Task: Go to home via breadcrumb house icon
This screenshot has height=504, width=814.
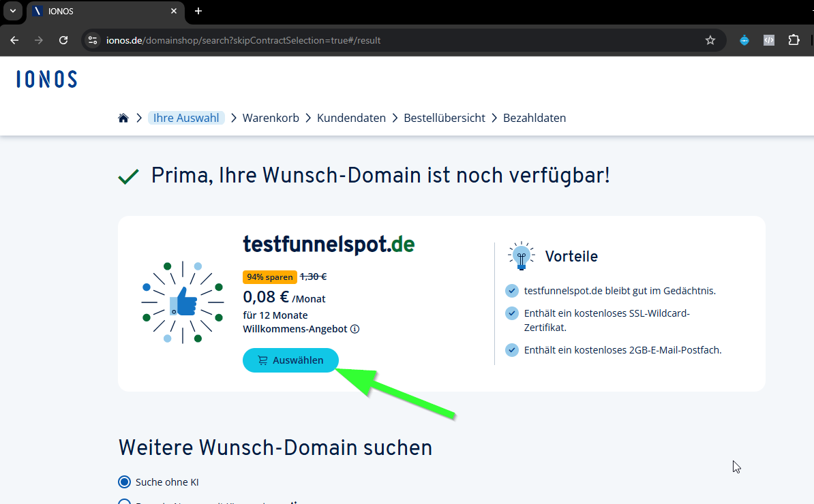Action: [123, 118]
